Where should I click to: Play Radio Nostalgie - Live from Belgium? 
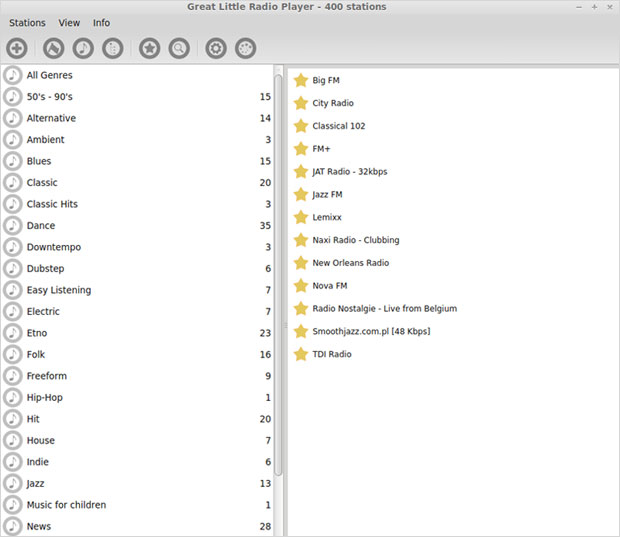point(385,308)
